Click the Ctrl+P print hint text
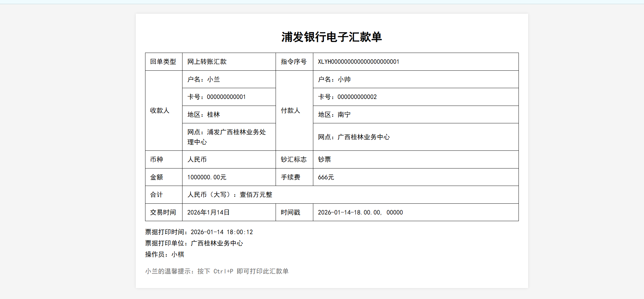The image size is (644, 299). (x=217, y=271)
